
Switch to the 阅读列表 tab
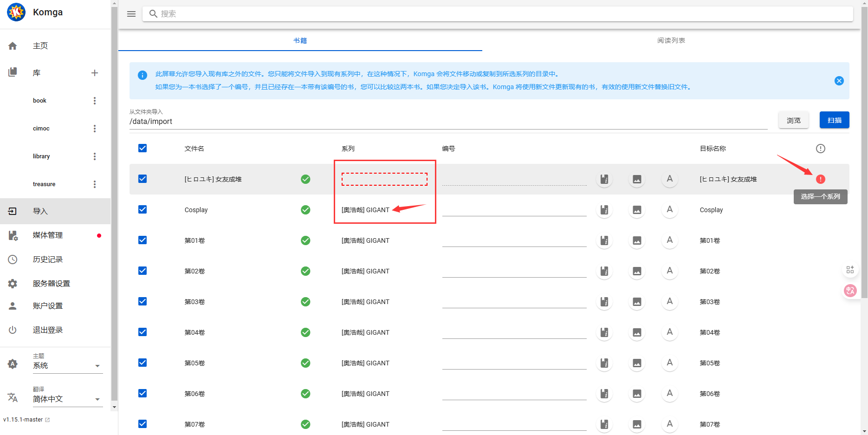click(671, 40)
